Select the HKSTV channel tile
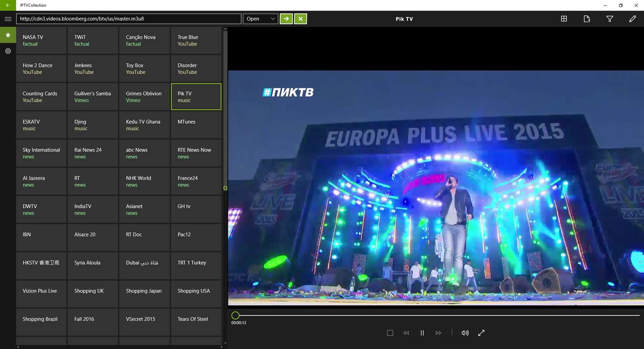The width and height of the screenshot is (644, 349). coord(41,266)
